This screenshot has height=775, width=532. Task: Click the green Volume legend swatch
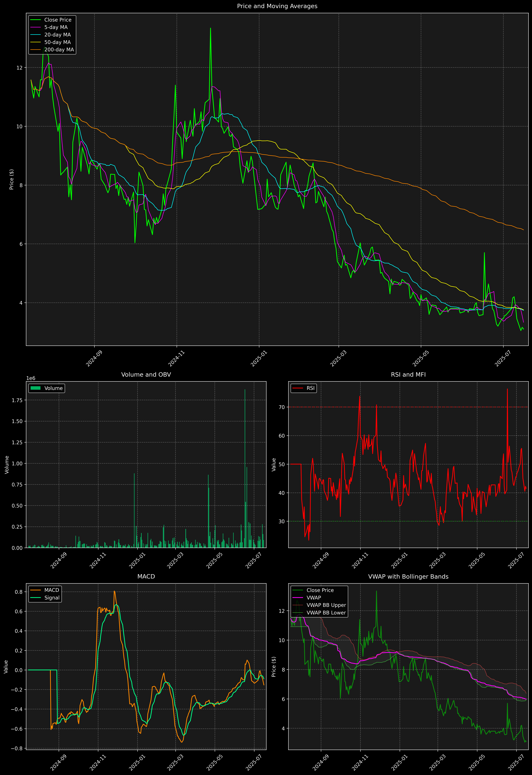(35, 388)
